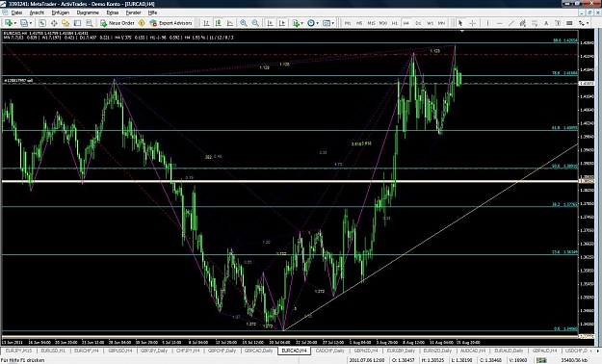602x364 pixels.
Task: Select the equidistant channel tool
Action: tap(522, 23)
